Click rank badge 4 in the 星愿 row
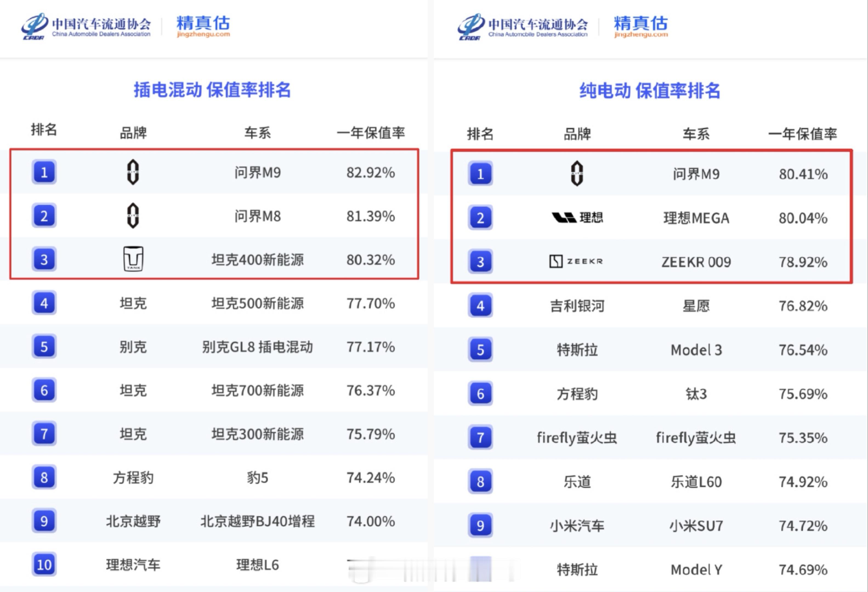The height and width of the screenshot is (592, 868). (480, 306)
